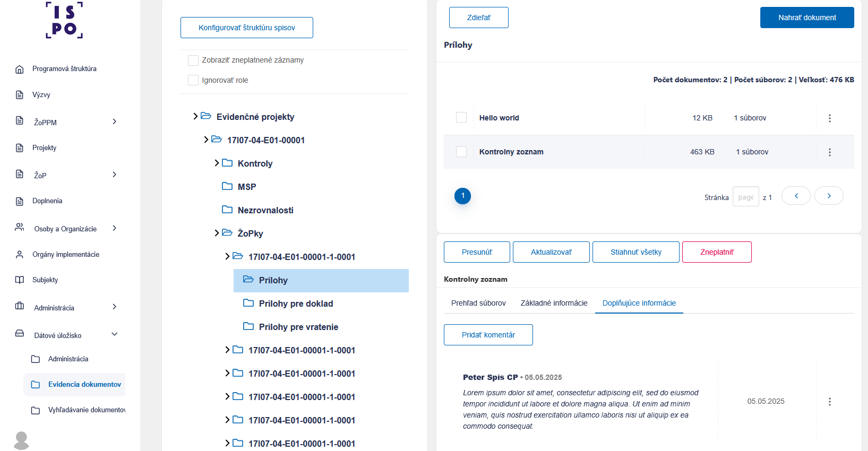Screen dimensions: 868x451
Task: Collapse the Dátové úložisko sidebar section
Action: coord(114,334)
